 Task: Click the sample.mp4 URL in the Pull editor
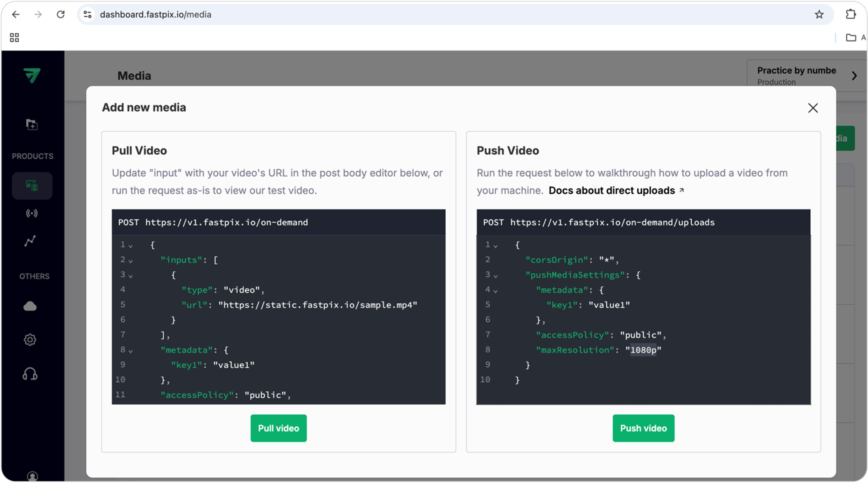318,305
